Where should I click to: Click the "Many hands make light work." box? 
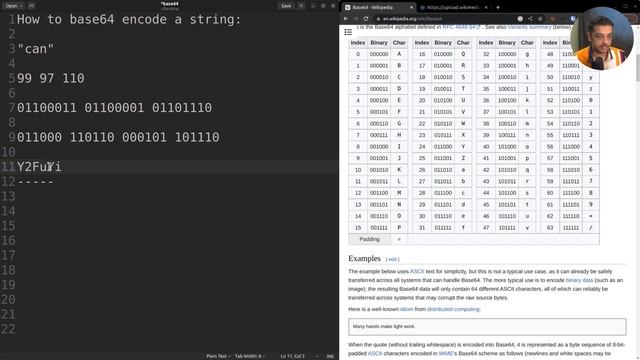pos(487,327)
